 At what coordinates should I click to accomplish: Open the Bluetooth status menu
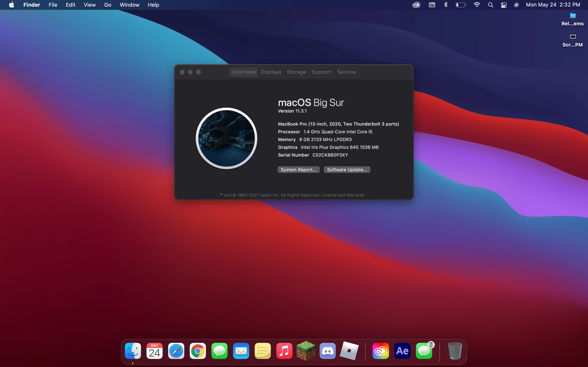click(x=446, y=5)
